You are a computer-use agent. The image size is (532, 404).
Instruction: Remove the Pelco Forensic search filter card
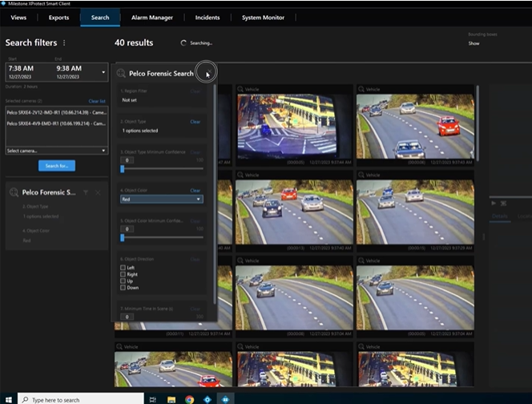[98, 192]
